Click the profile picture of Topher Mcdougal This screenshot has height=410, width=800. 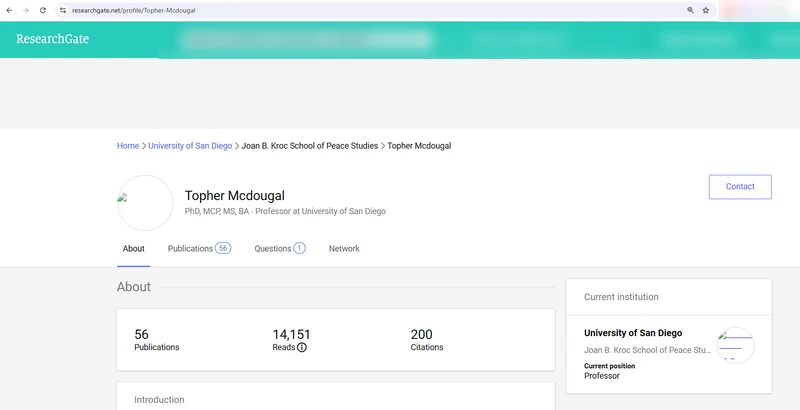click(x=145, y=202)
